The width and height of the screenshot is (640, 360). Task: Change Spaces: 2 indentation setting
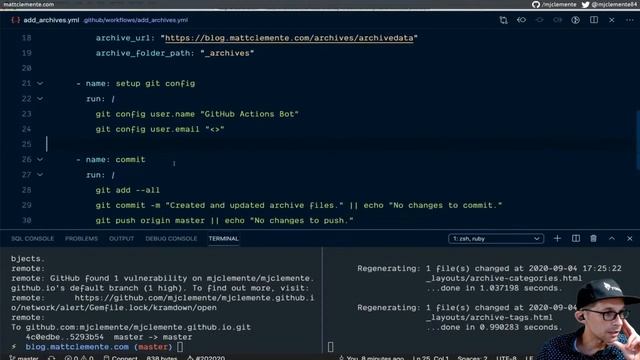coord(472,358)
